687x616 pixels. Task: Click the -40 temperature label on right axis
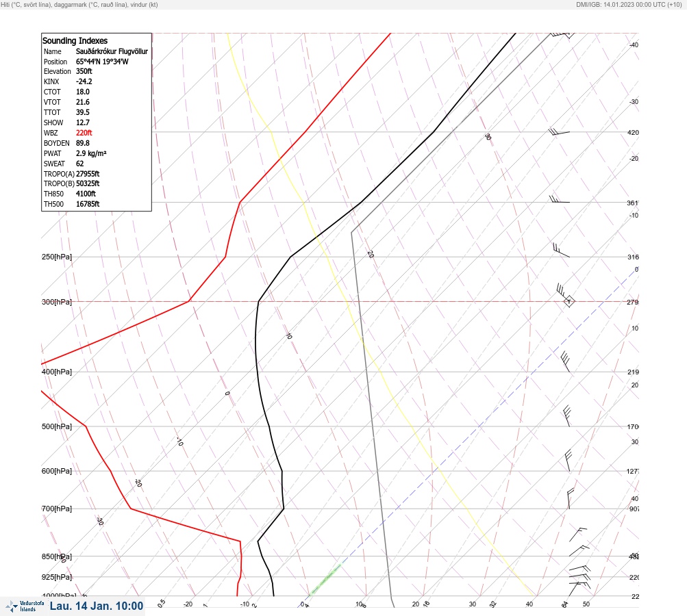click(634, 44)
